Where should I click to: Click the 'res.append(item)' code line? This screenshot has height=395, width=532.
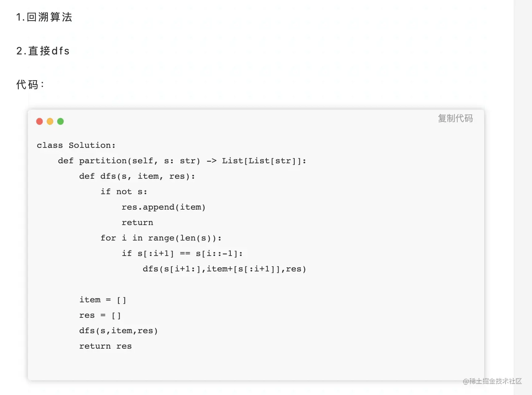click(x=163, y=207)
